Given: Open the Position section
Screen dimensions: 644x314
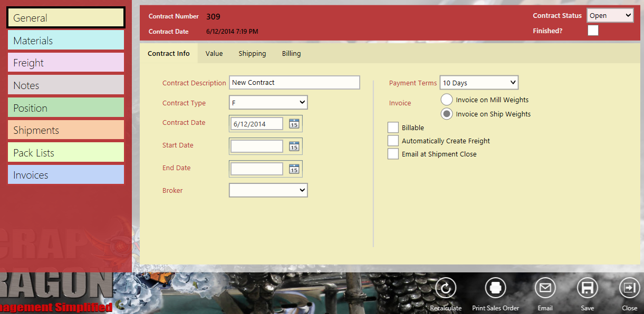Looking at the screenshot, I should 66,107.
